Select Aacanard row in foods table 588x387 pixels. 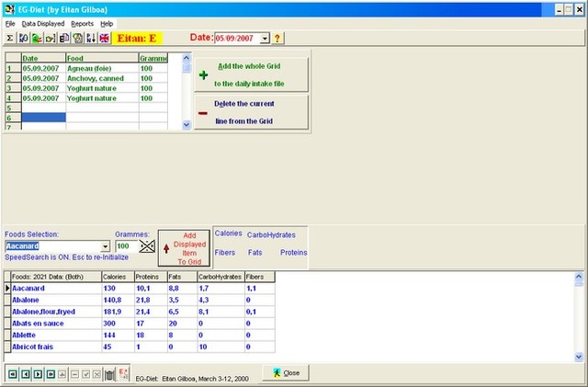point(142,289)
